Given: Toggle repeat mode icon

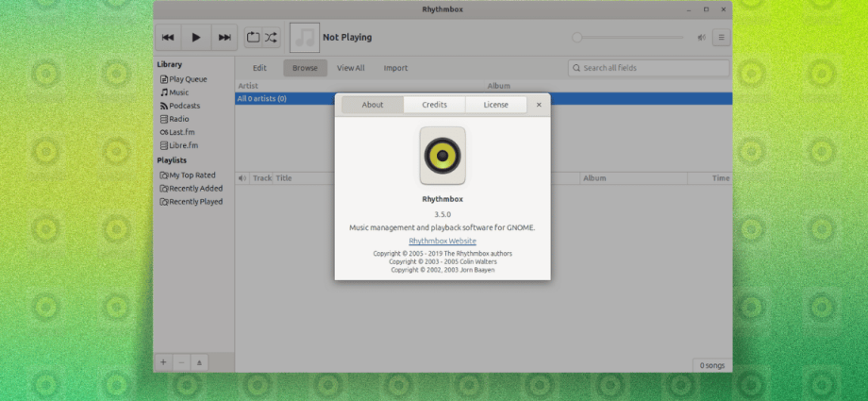Looking at the screenshot, I should pos(253,37).
